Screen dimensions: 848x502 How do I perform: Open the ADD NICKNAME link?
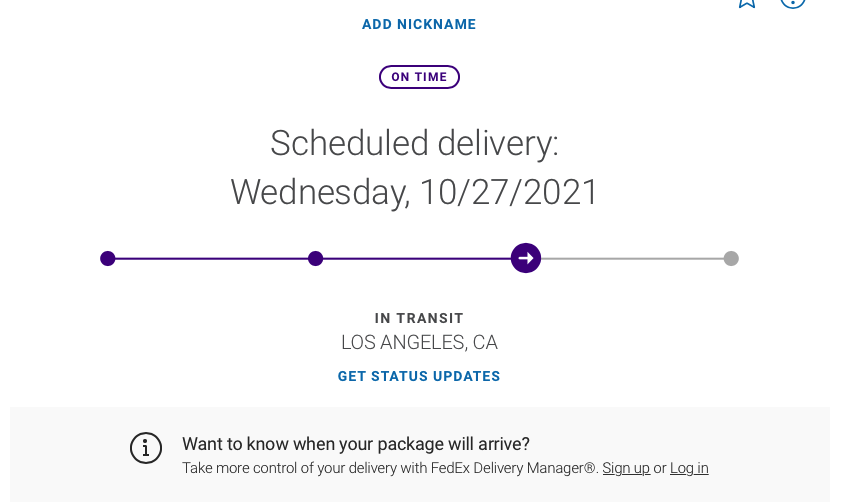[x=419, y=24]
